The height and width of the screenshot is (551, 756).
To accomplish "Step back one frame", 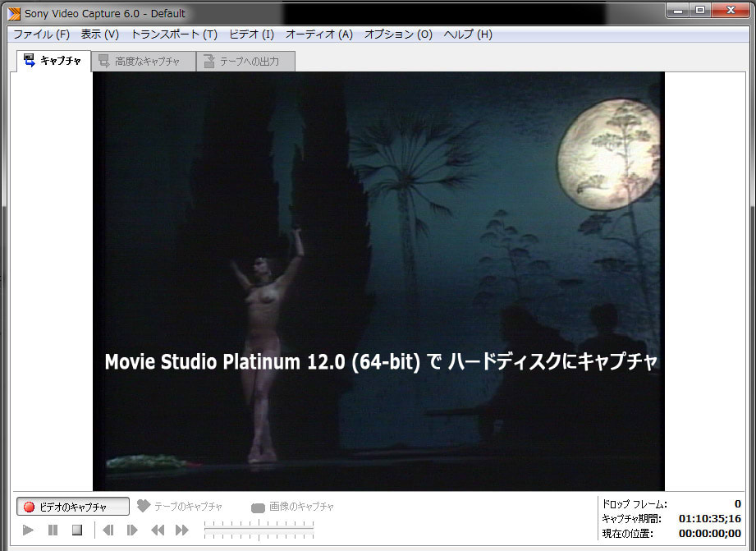I will pos(108,530).
